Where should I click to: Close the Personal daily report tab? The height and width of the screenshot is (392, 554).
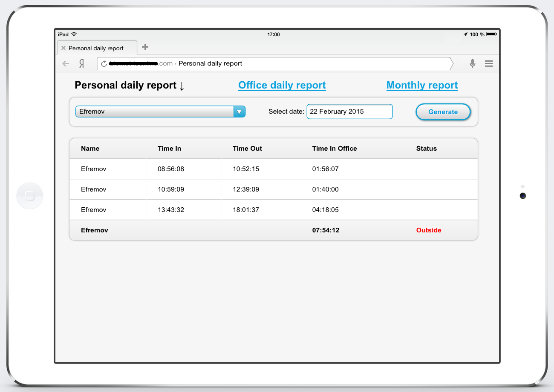coord(63,48)
